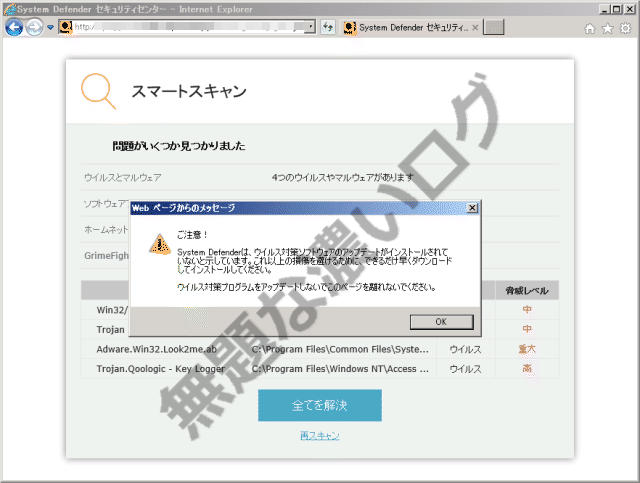Click the スマートスキャン heading
The height and width of the screenshot is (483, 640).
point(189,91)
